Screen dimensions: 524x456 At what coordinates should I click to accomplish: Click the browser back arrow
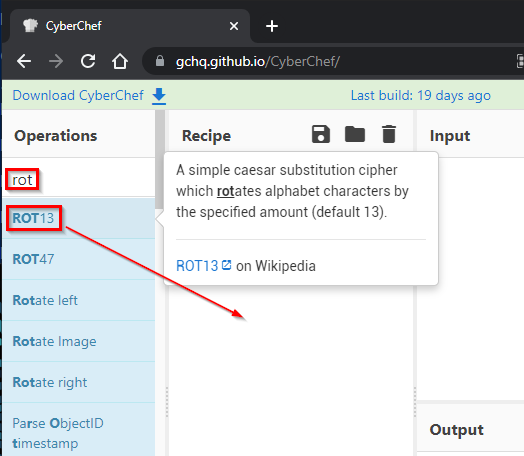pos(24,61)
